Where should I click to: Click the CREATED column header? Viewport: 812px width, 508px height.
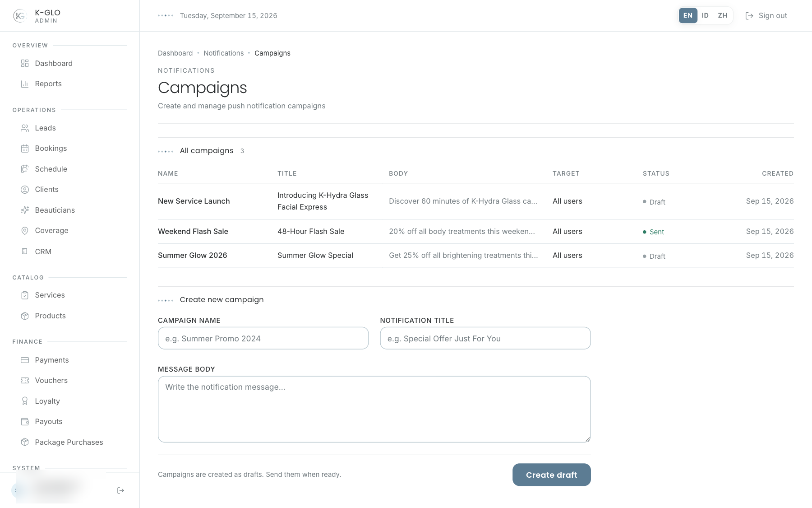tap(778, 174)
